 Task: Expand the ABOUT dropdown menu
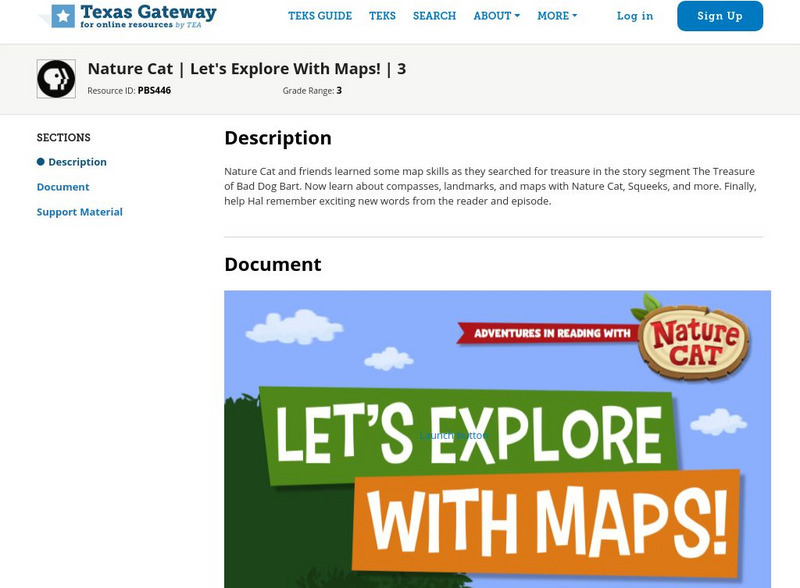(496, 16)
